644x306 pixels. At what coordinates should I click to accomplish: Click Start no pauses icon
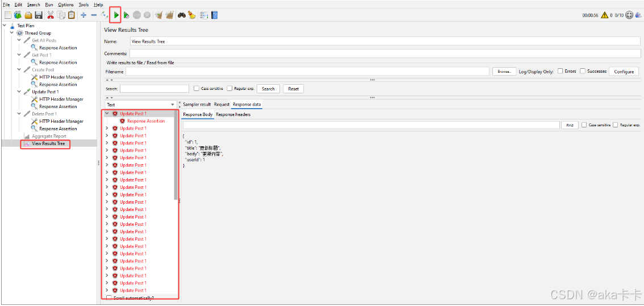pos(127,15)
